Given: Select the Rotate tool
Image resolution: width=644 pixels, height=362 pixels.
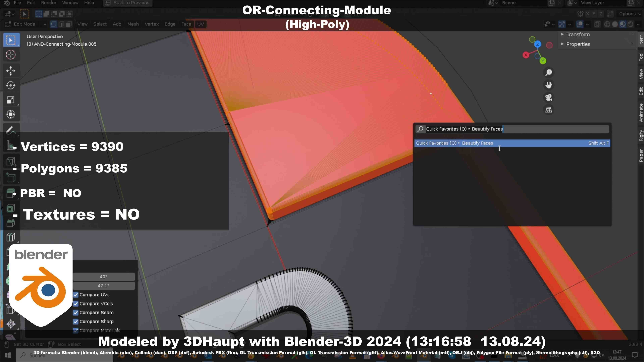Looking at the screenshot, I should [x=11, y=85].
